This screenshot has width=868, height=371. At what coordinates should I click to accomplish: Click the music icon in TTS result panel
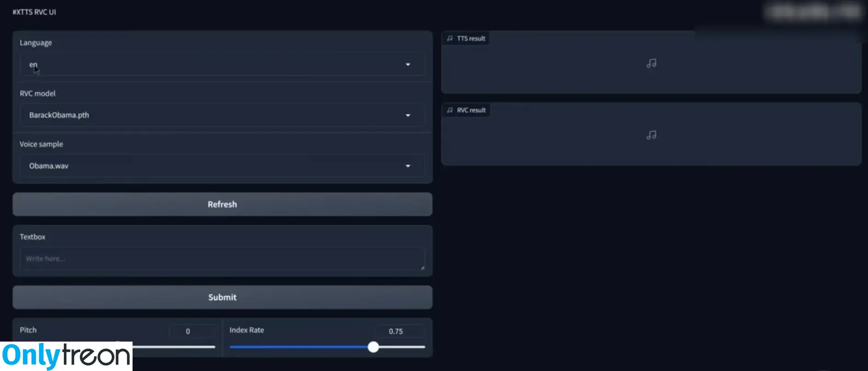click(x=651, y=63)
